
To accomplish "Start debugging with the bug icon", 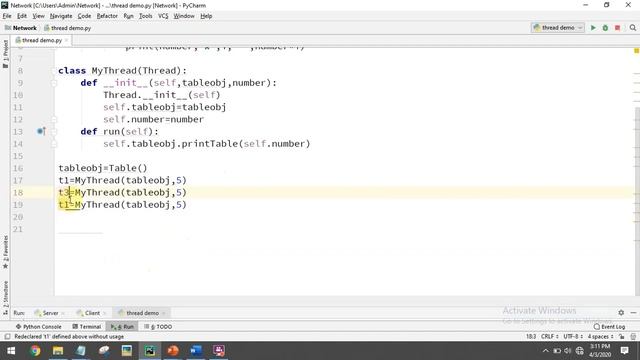I will pyautogui.click(x=605, y=28).
